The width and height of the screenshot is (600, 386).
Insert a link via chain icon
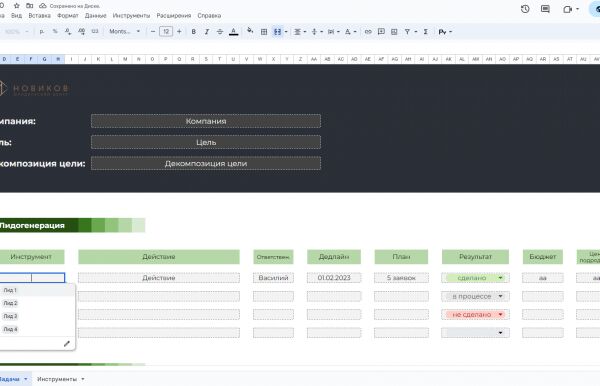[x=368, y=32]
